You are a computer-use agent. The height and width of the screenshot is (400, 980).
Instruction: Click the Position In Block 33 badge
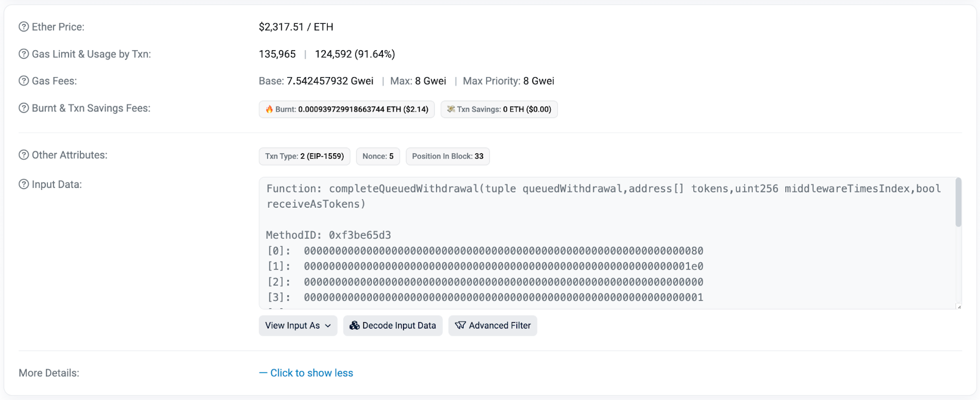[447, 156]
